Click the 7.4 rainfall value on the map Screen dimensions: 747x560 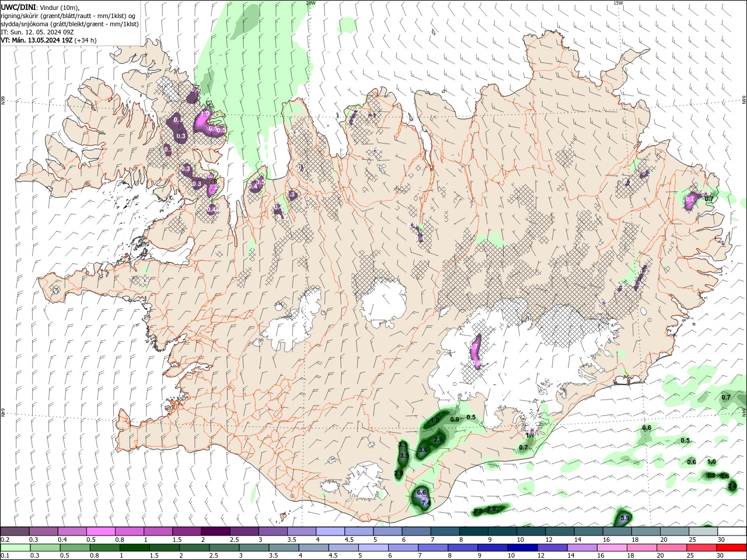coord(425,503)
